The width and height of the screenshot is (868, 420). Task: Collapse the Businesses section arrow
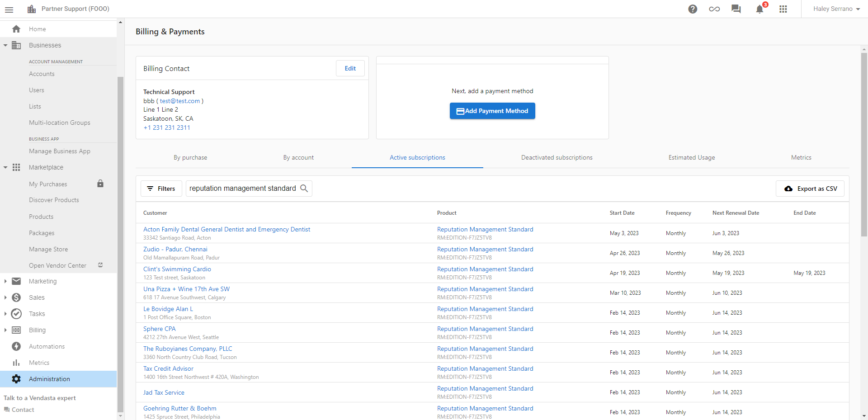point(5,45)
